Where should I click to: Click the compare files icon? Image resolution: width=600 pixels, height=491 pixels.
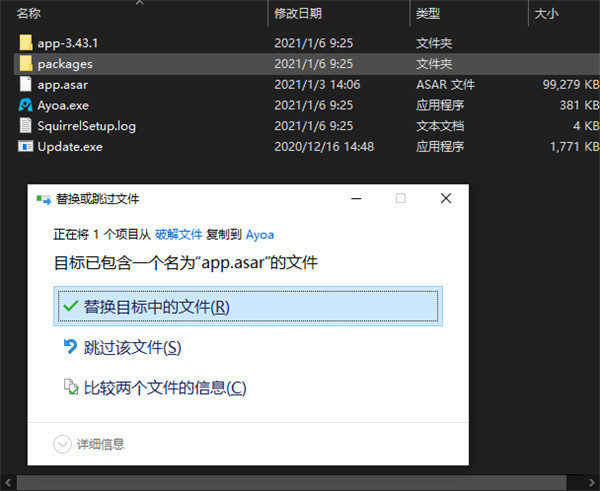click(x=71, y=387)
